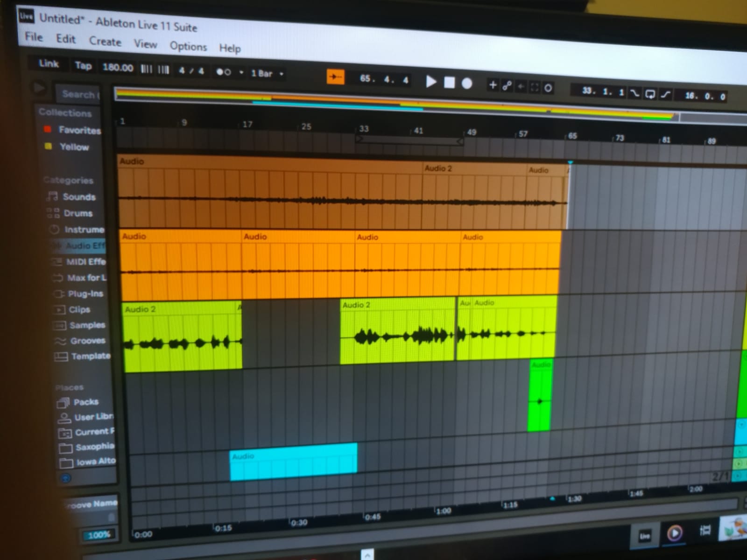Open the File menu

[34, 37]
